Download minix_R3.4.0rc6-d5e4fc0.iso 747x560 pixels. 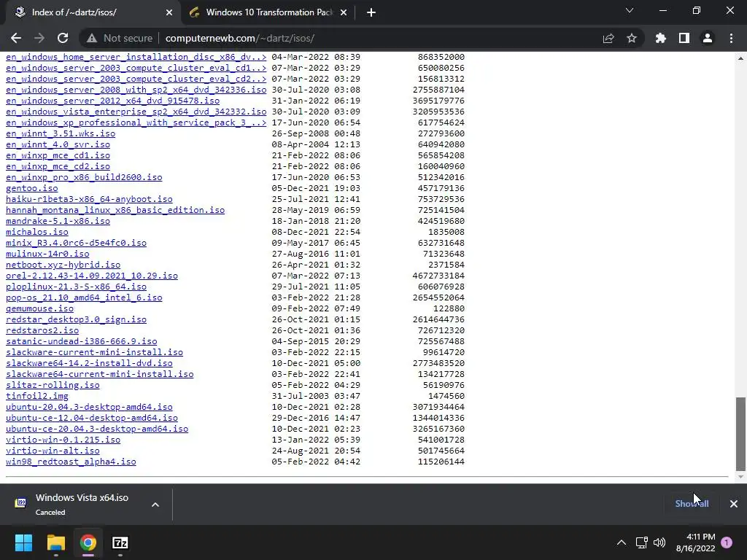tap(76, 244)
